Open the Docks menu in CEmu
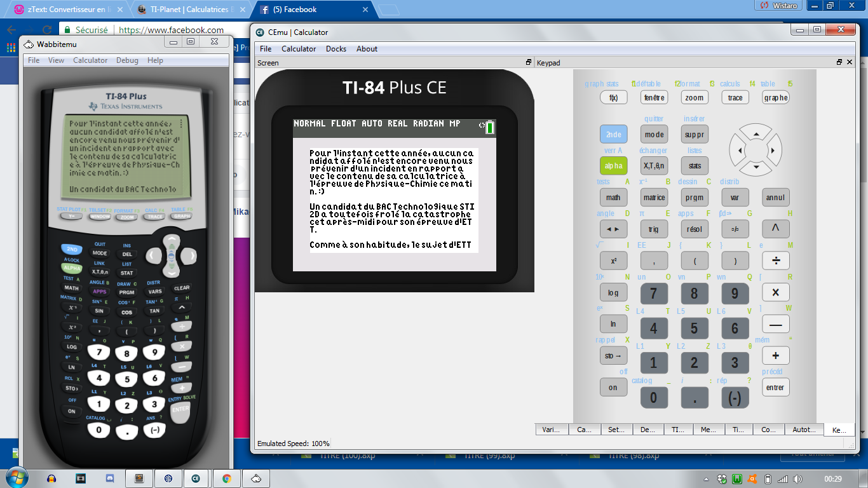Screen dimensions: 868x488 336,49
